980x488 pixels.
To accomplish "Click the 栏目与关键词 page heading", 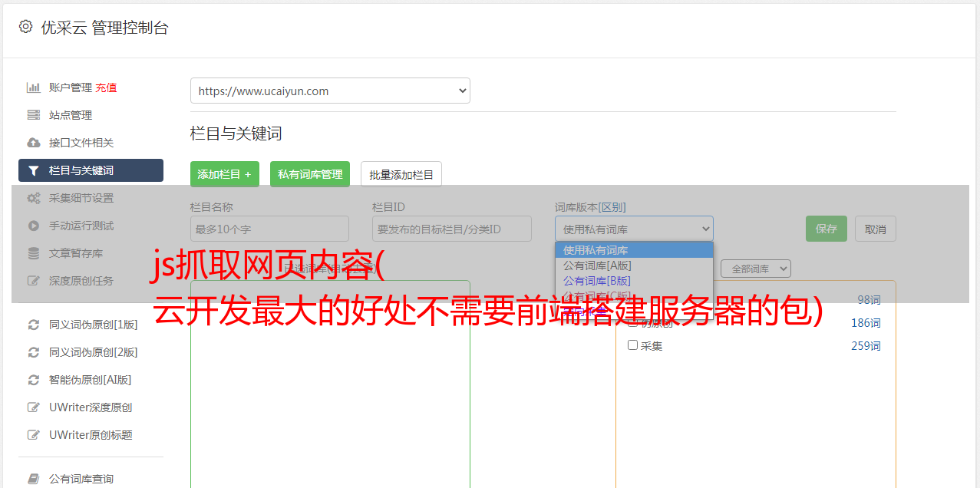I will click(x=236, y=134).
